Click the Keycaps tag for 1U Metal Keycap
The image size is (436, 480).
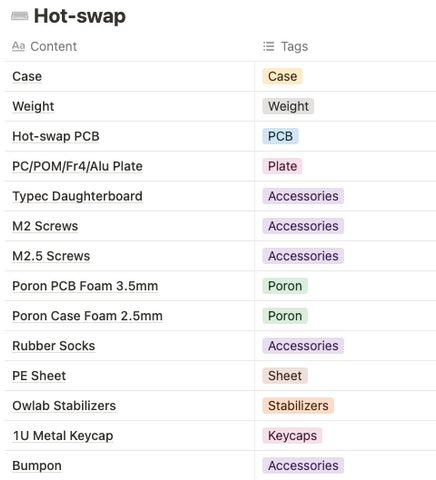pyautogui.click(x=292, y=436)
